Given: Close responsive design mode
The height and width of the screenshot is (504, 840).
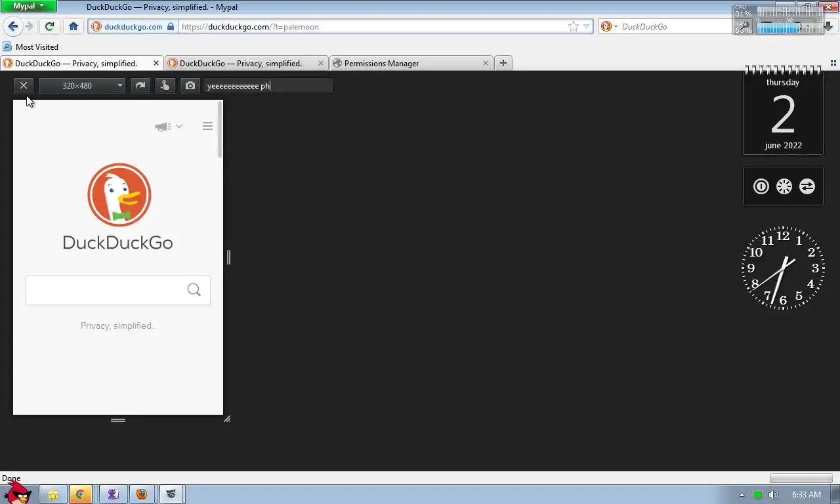Looking at the screenshot, I should [24, 85].
